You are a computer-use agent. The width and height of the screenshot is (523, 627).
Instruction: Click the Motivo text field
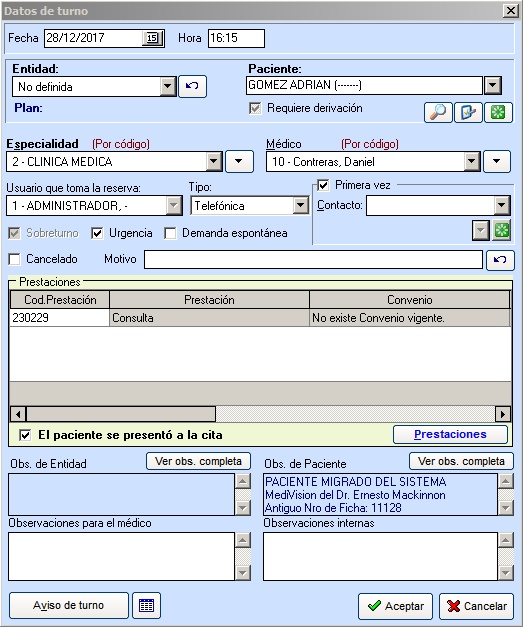(313, 260)
